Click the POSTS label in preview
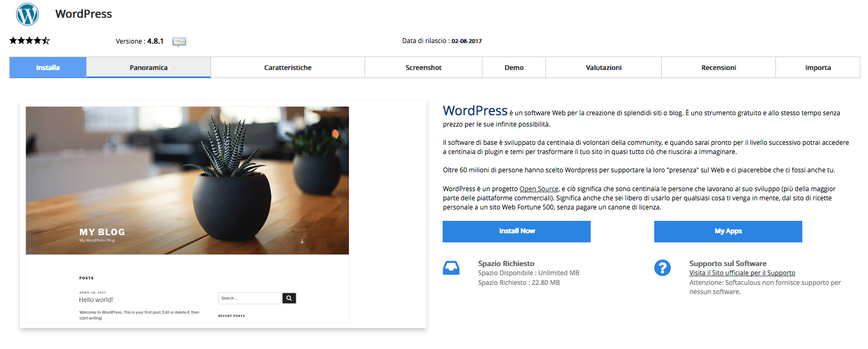The height and width of the screenshot is (349, 868). click(86, 278)
